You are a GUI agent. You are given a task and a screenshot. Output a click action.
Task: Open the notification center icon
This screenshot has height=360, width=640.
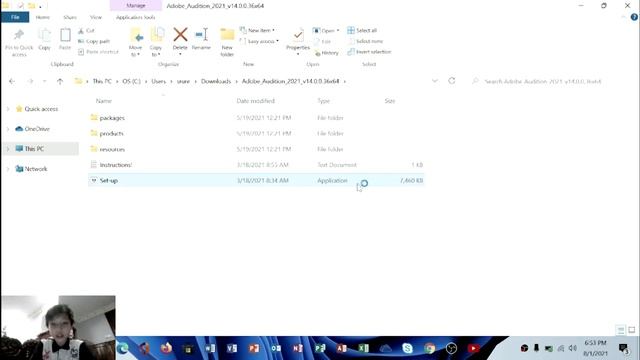tap(623, 348)
